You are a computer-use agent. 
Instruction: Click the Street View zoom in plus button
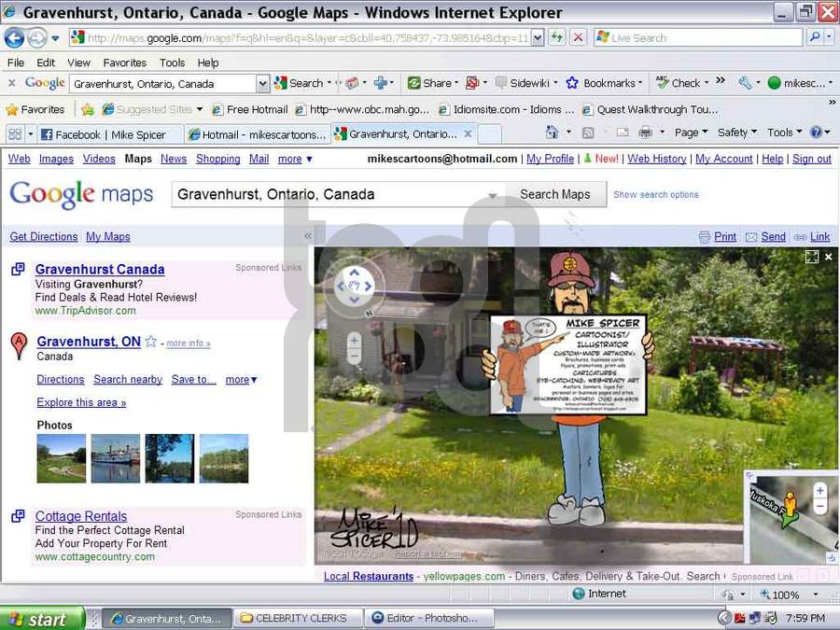(x=354, y=340)
